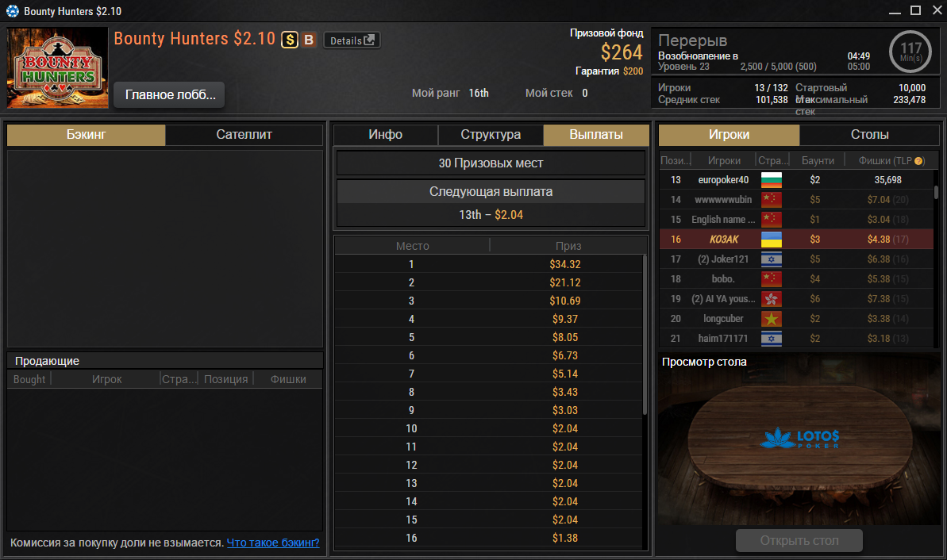Click the Bulgarian flag next to europoker40
947x560 pixels.
(x=772, y=180)
